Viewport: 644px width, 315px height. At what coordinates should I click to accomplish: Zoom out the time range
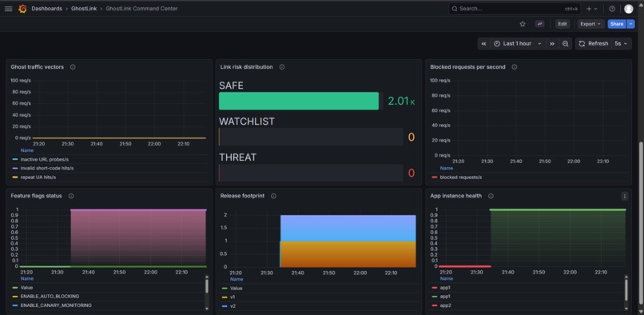(x=565, y=44)
